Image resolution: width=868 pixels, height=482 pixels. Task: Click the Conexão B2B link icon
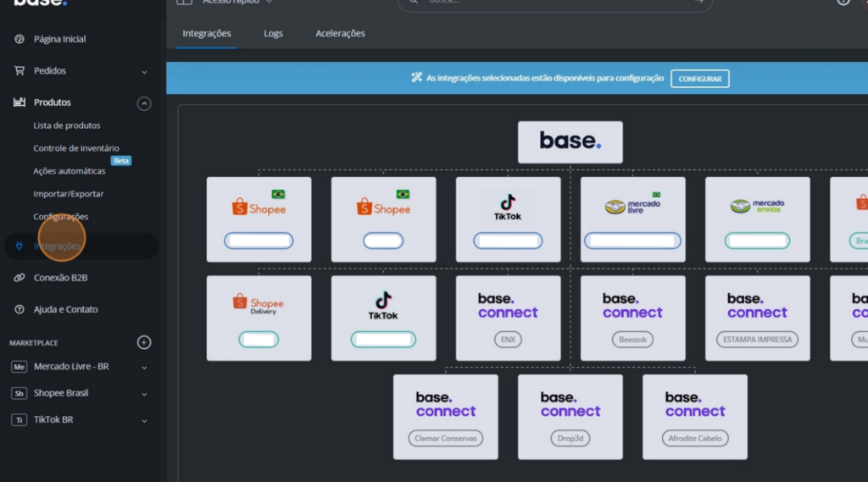(19, 278)
